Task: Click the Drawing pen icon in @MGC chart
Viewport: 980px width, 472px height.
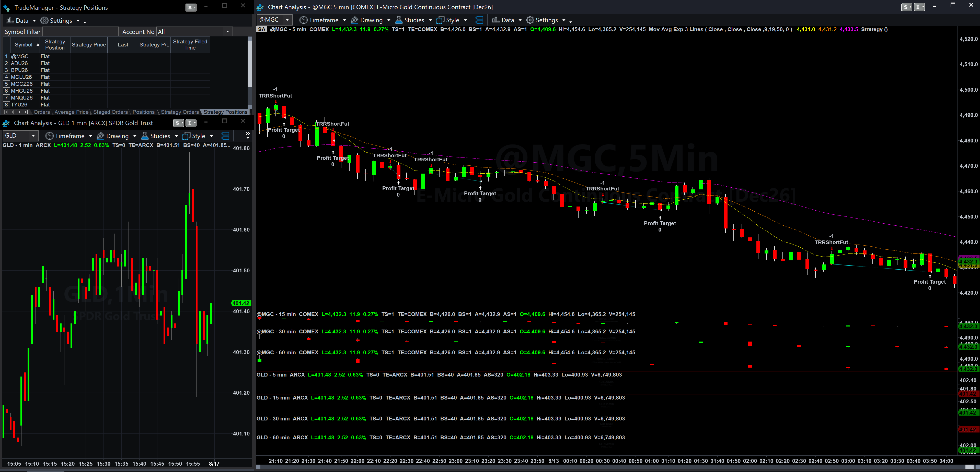Action: [355, 20]
